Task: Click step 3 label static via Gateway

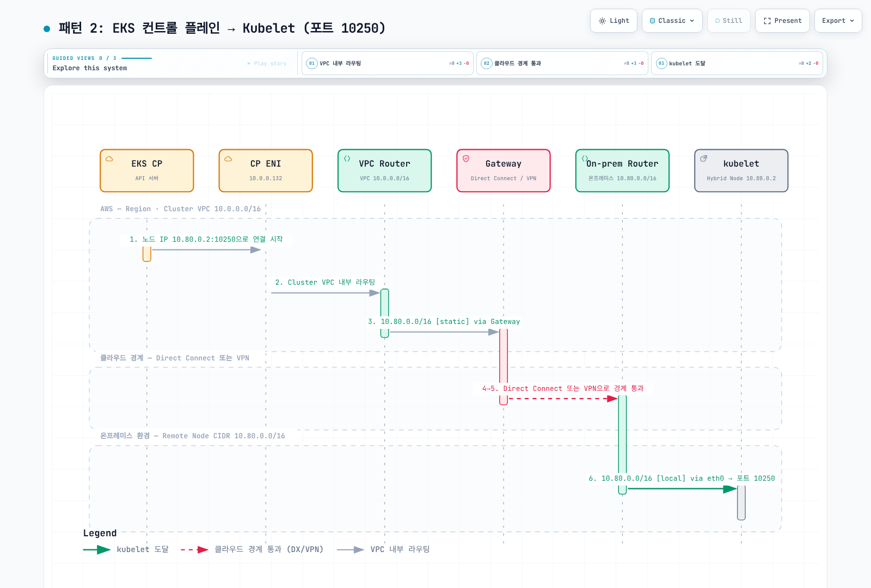Action: point(444,322)
